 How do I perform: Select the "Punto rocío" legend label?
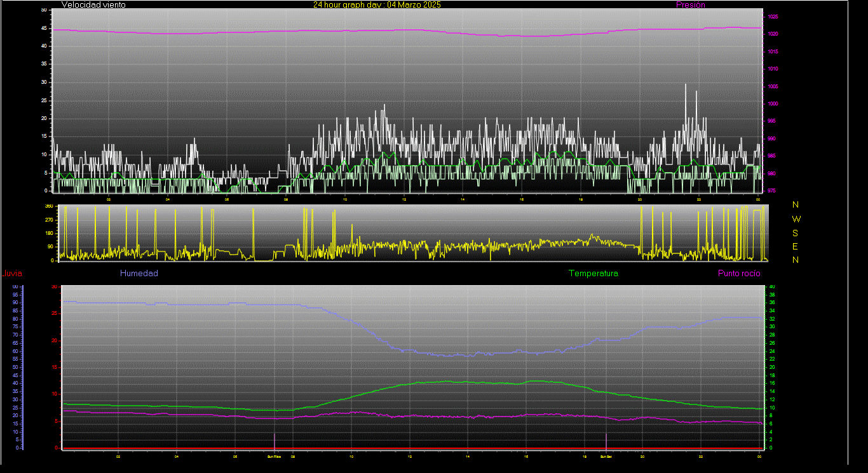click(x=739, y=274)
